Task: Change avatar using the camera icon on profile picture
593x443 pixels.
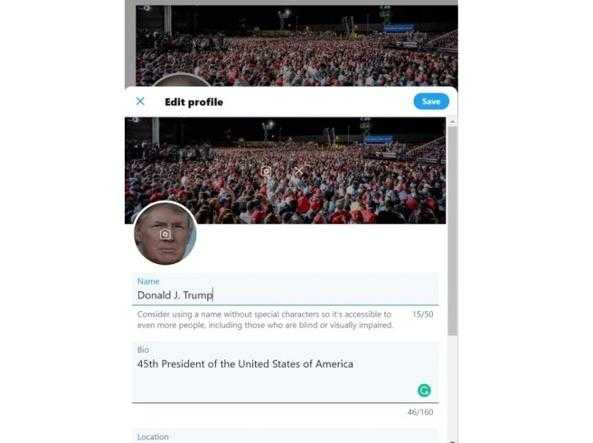Action: point(165,234)
